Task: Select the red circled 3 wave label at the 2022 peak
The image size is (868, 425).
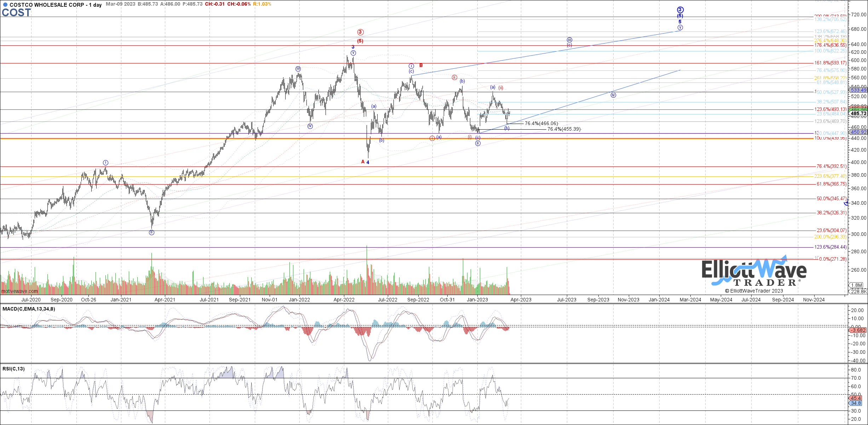Action: point(360,32)
